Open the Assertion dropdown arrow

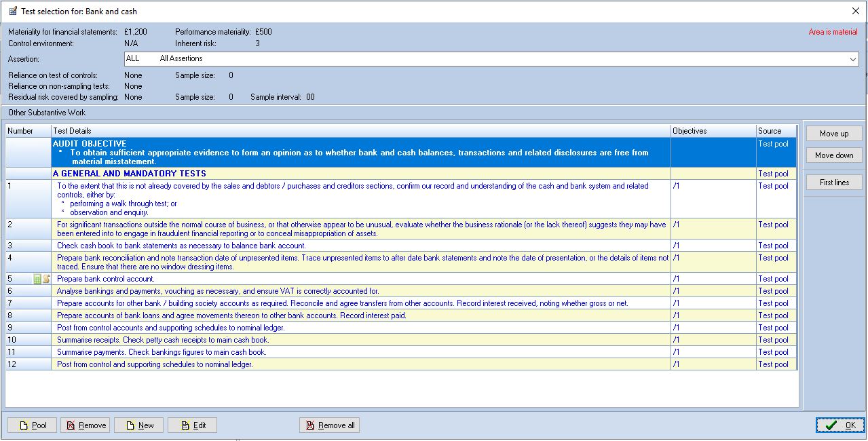pyautogui.click(x=853, y=59)
